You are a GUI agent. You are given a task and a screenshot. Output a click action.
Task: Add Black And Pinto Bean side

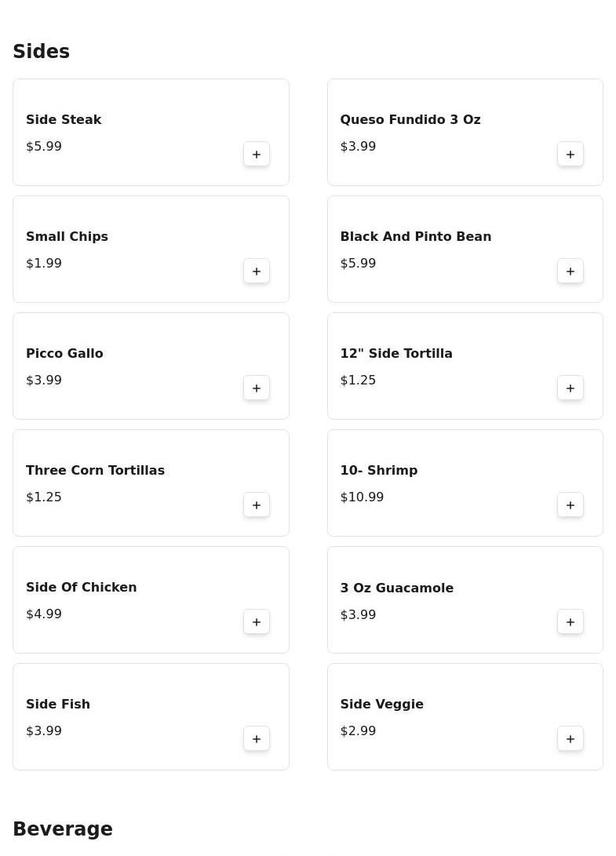pos(570,271)
